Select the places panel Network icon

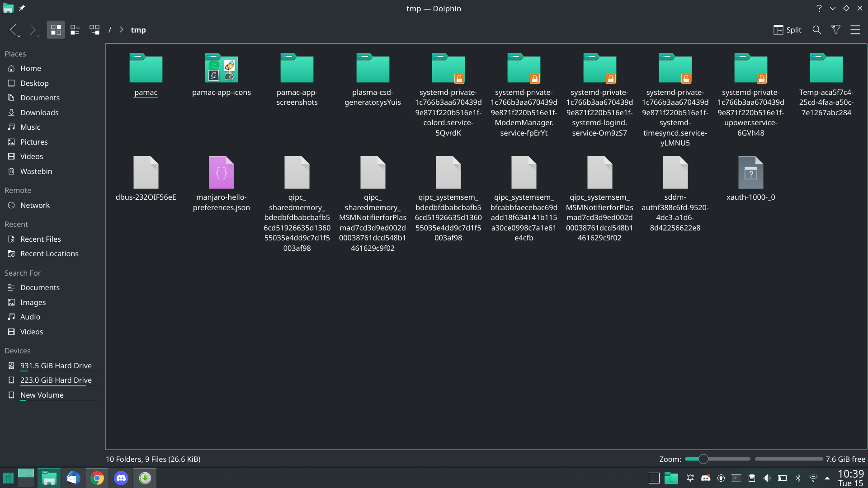coord(11,205)
